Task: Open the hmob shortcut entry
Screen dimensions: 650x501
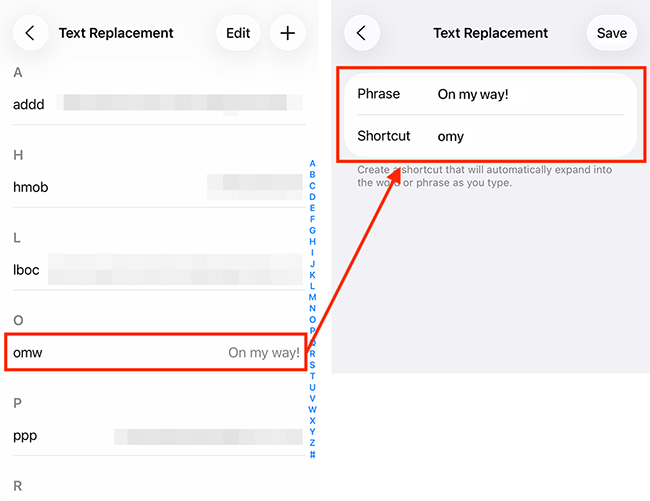Action: point(155,187)
